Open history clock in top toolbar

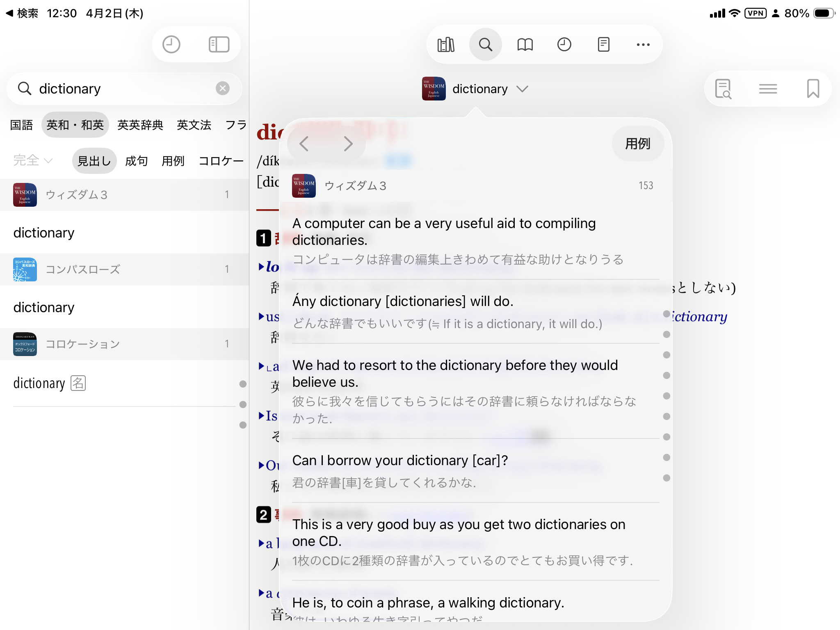564,45
